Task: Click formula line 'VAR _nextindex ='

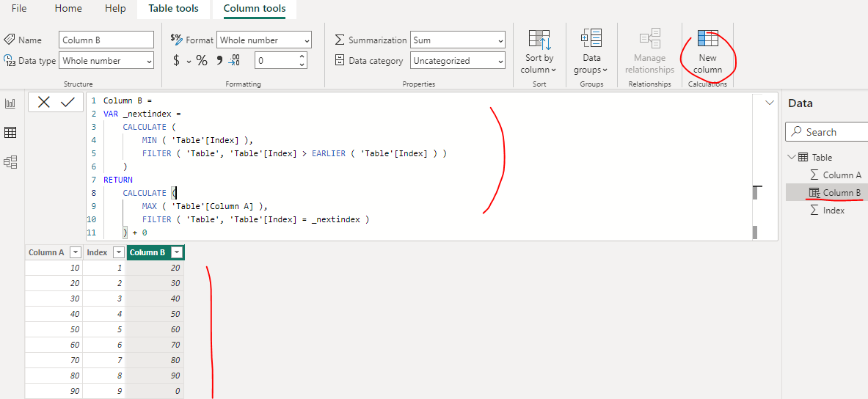Action: pos(142,114)
